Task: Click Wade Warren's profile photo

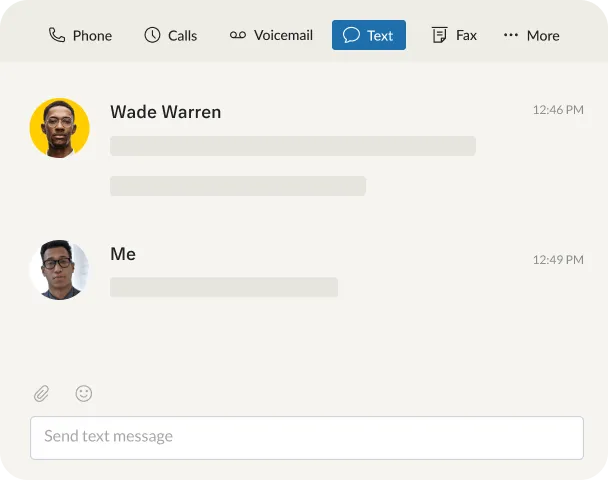Action: pos(60,128)
